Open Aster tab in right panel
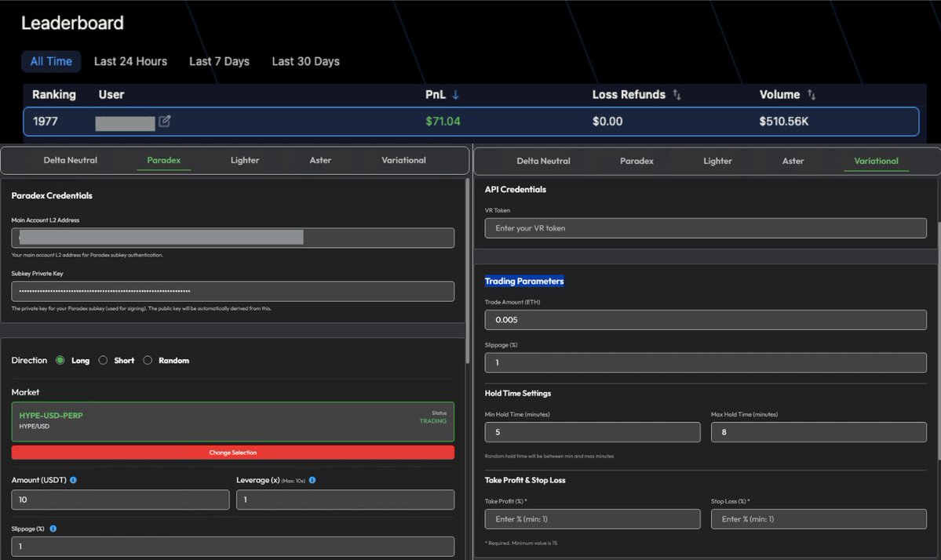 (793, 161)
